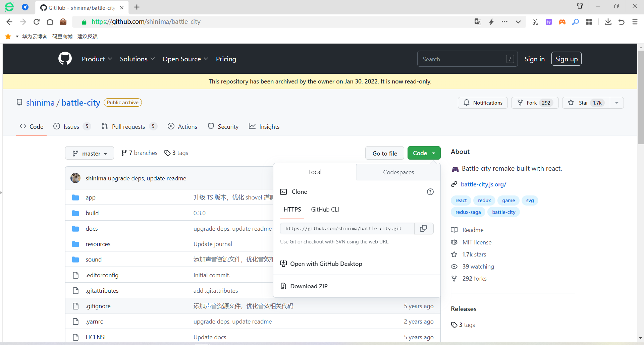Open the battle-city.js.org link

coord(484,184)
